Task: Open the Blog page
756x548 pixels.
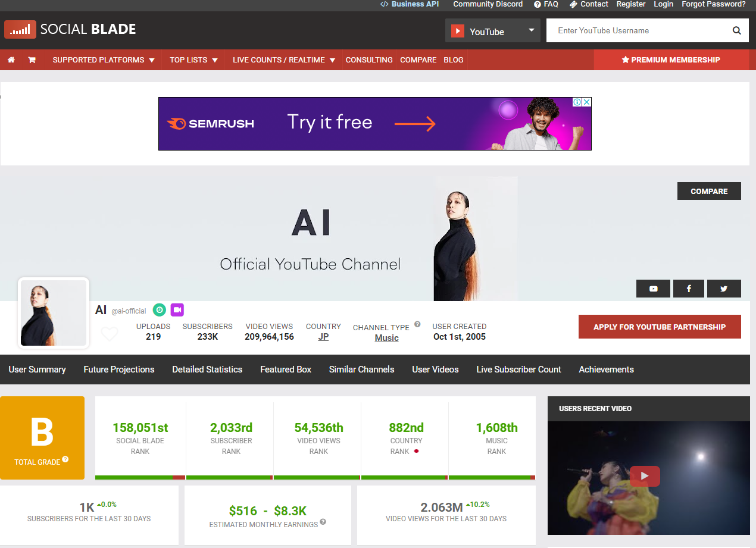Action: click(454, 60)
